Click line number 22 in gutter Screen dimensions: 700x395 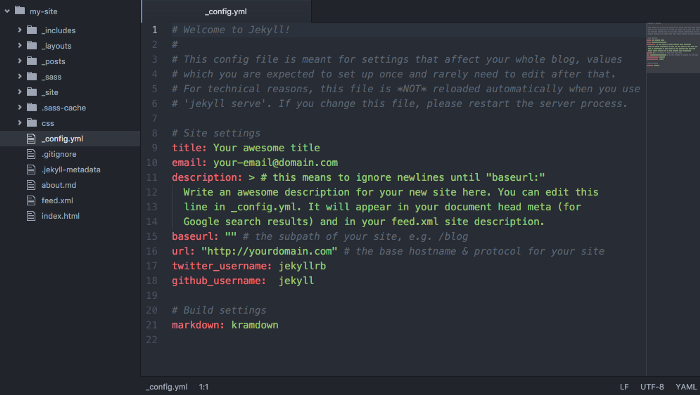point(152,340)
